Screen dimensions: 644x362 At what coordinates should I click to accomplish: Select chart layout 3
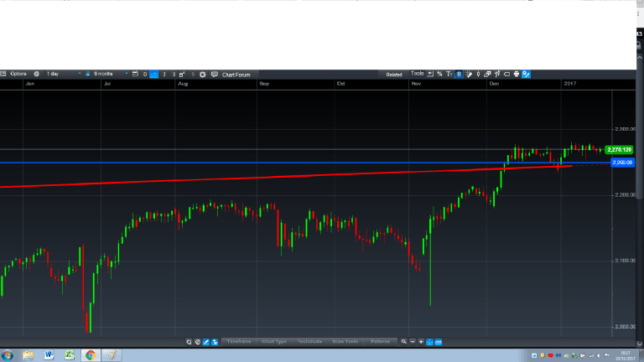click(x=174, y=75)
